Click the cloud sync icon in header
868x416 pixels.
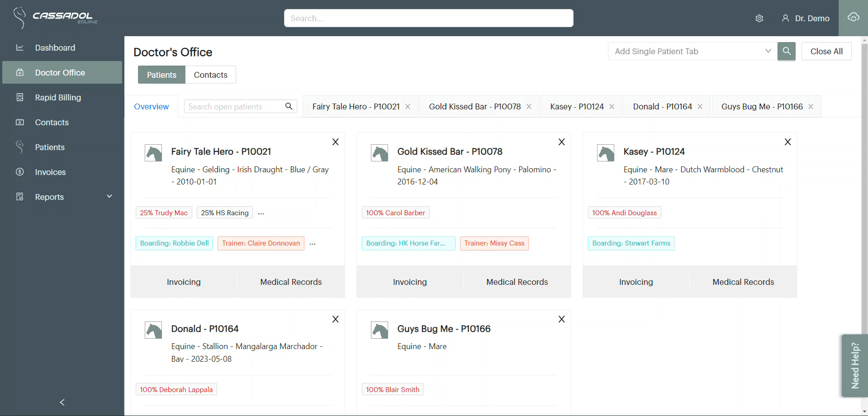(853, 18)
